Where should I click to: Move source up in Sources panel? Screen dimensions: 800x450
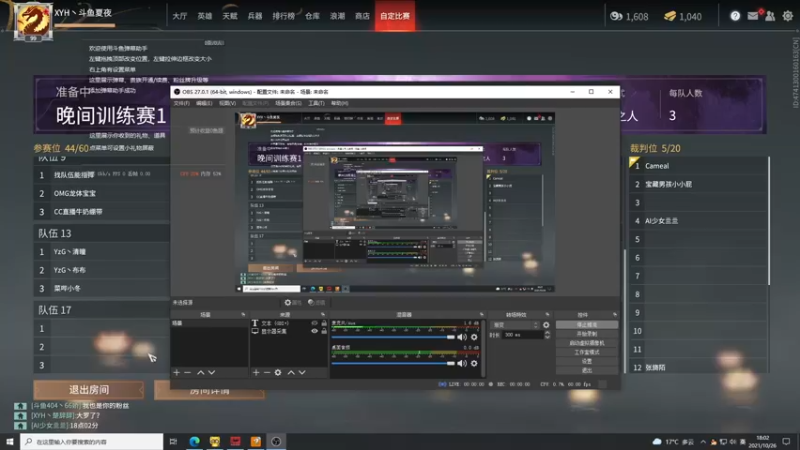(x=291, y=372)
